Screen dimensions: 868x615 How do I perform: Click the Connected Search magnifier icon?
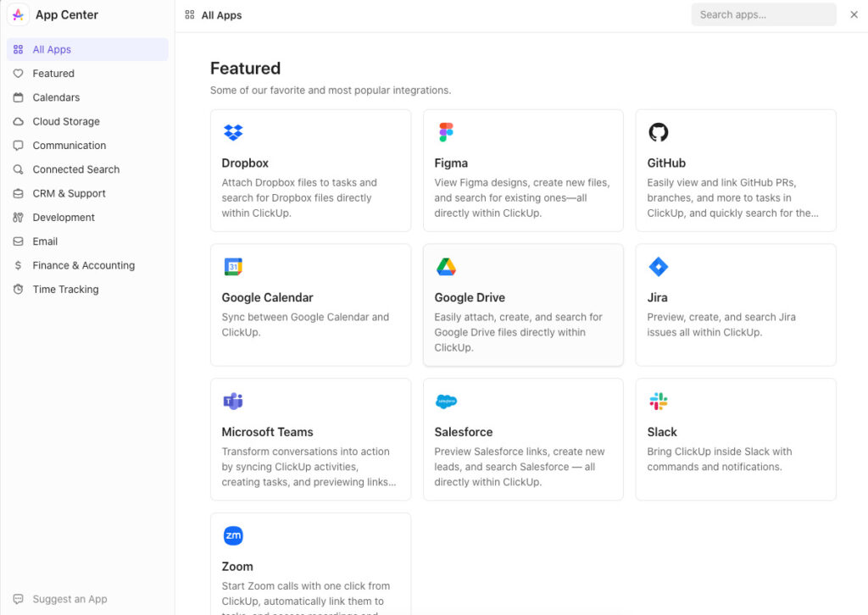coord(19,169)
